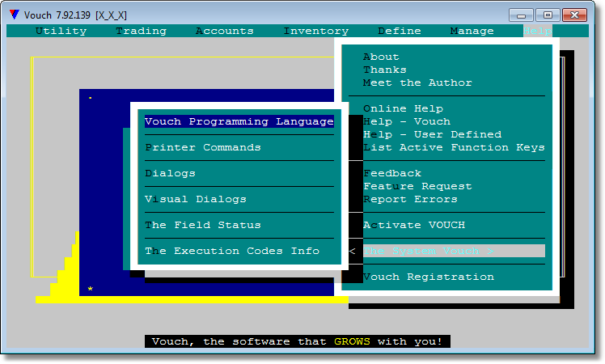Image resolution: width=605 pixels, height=364 pixels.
Task: Choose The Execution Codes Info
Action: coord(232,251)
